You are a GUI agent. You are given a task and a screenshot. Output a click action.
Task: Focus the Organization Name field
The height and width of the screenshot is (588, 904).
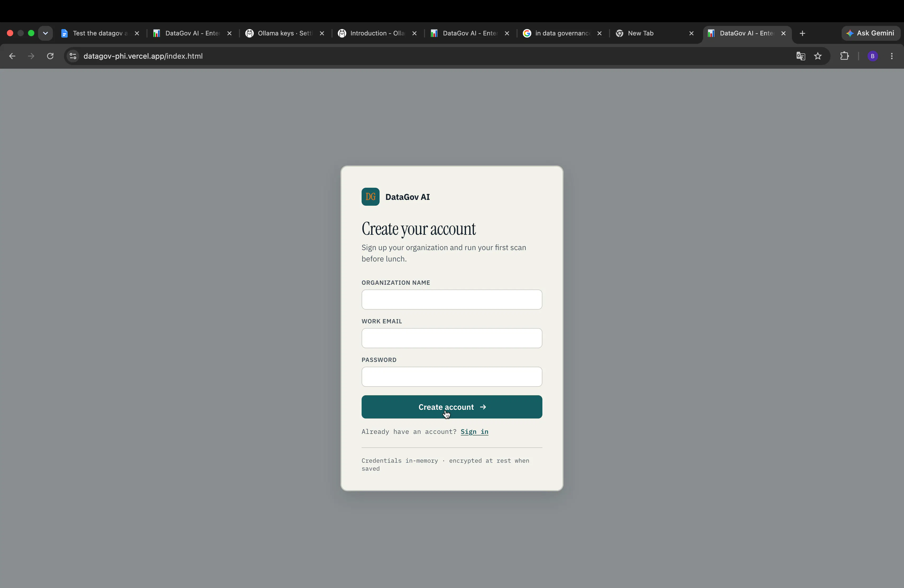point(452,299)
